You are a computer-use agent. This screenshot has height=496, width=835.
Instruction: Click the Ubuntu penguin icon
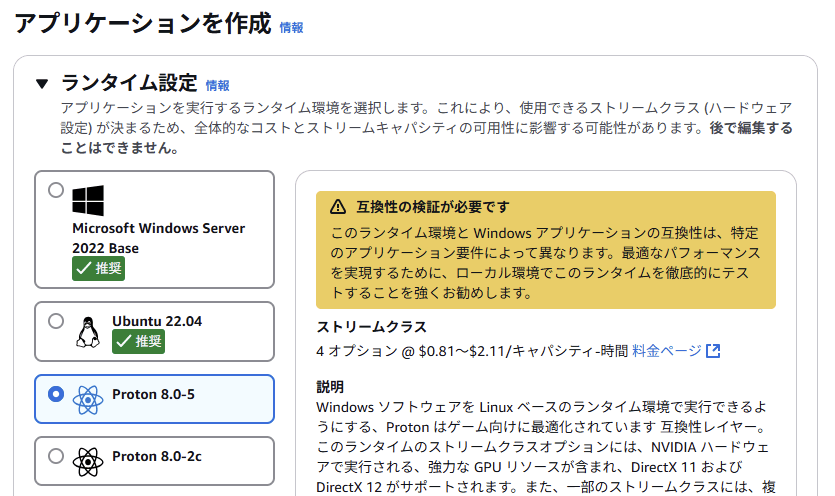(x=88, y=332)
